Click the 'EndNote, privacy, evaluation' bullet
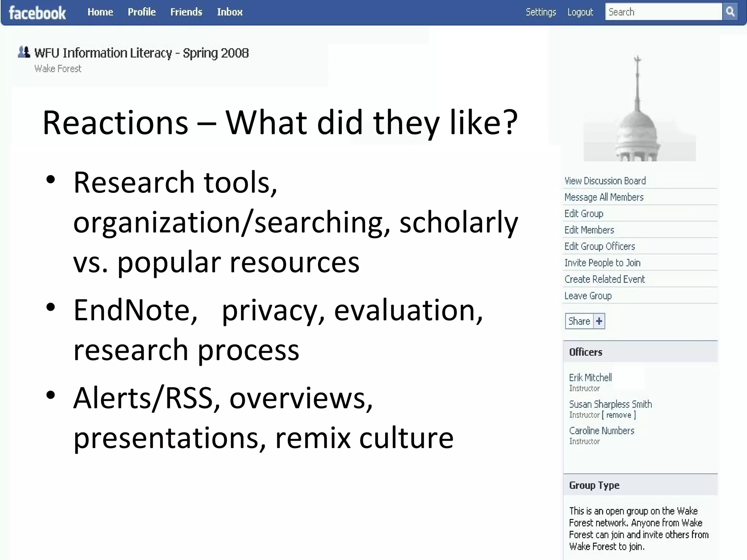 [278, 330]
